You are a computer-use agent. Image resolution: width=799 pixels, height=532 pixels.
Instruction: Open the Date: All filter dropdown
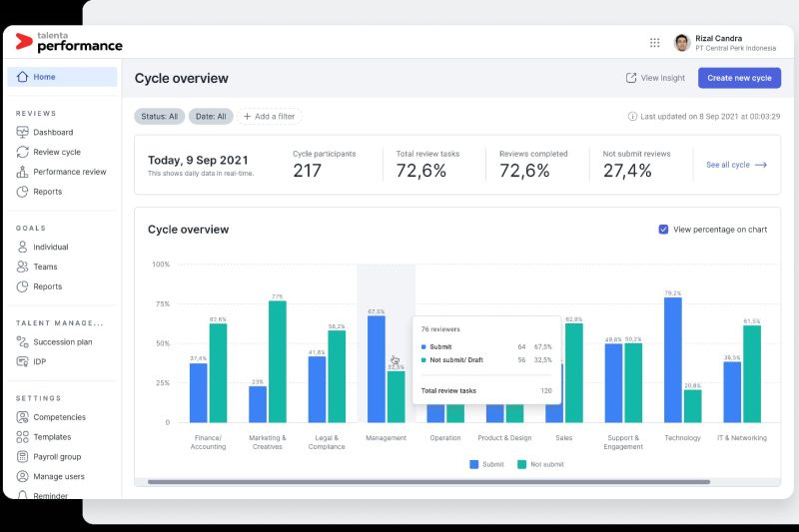[x=211, y=117]
